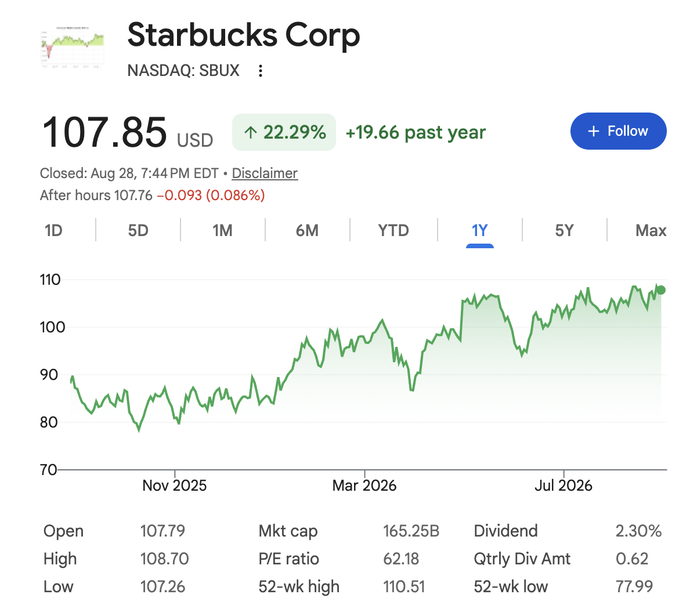Select the 6M chart range
The width and height of the screenshot is (679, 616).
coord(307,230)
